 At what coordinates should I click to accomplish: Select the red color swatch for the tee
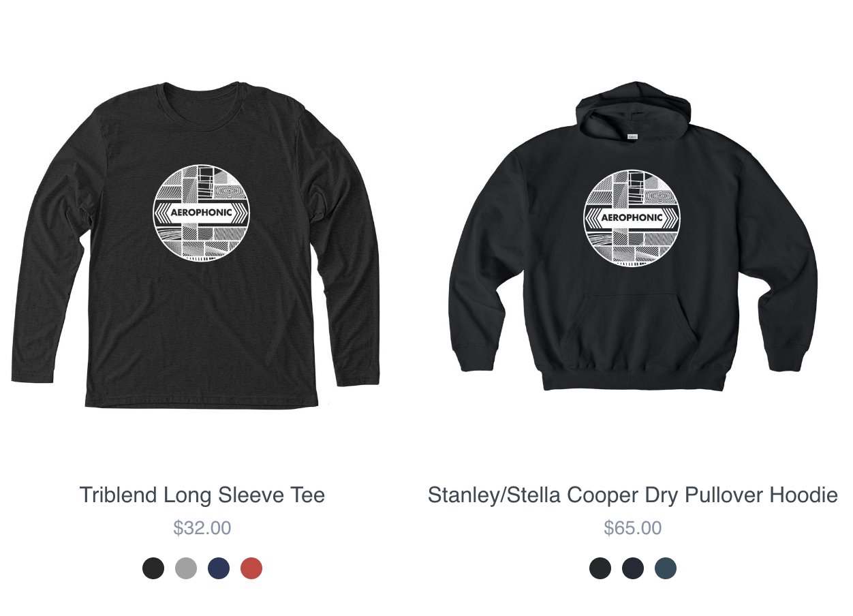click(251, 568)
